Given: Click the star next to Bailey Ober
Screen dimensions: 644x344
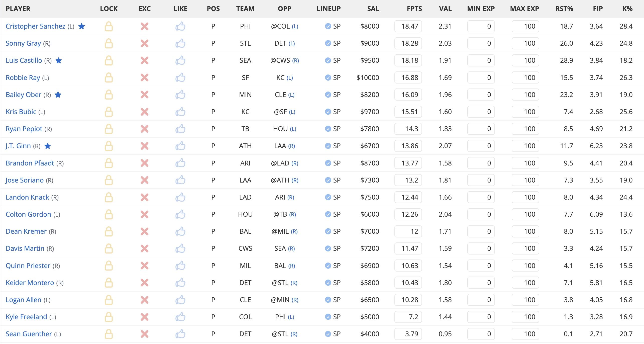Looking at the screenshot, I should point(58,95).
